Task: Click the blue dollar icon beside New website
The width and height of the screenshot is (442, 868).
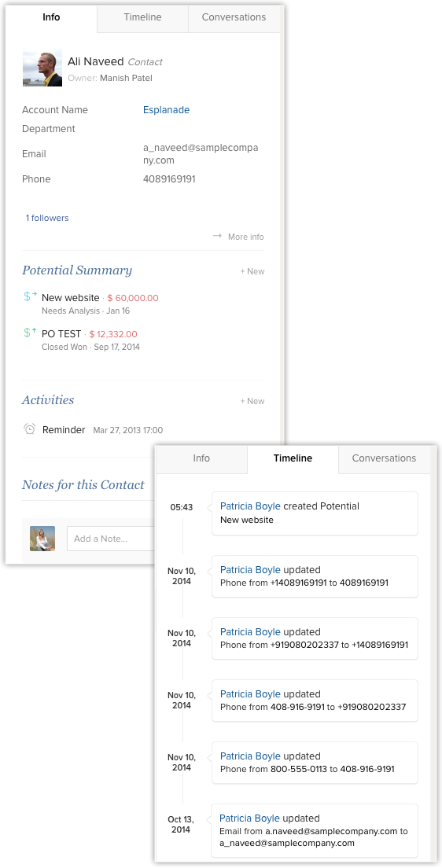Action: click(x=31, y=296)
